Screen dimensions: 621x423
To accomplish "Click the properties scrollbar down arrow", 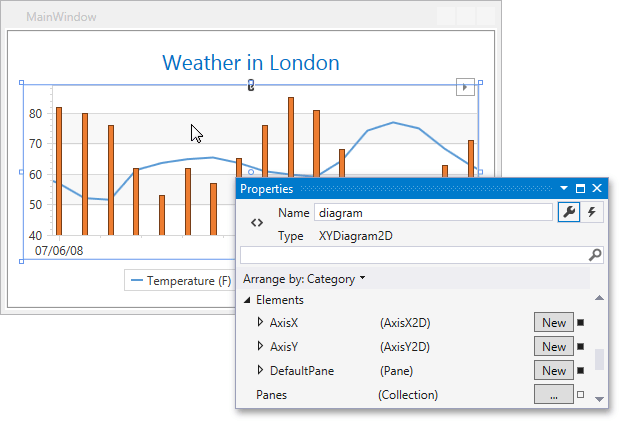I will coord(600,399).
